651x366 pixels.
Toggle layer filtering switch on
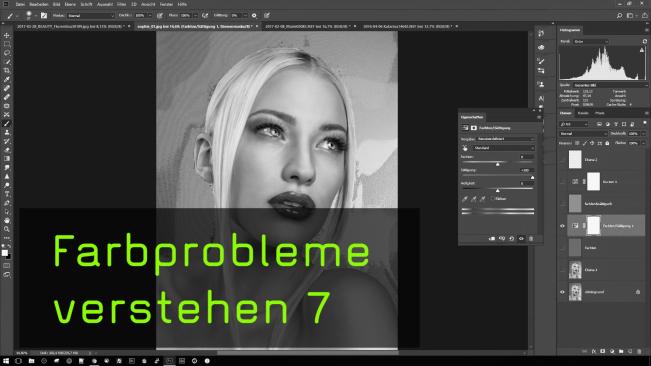click(x=644, y=123)
